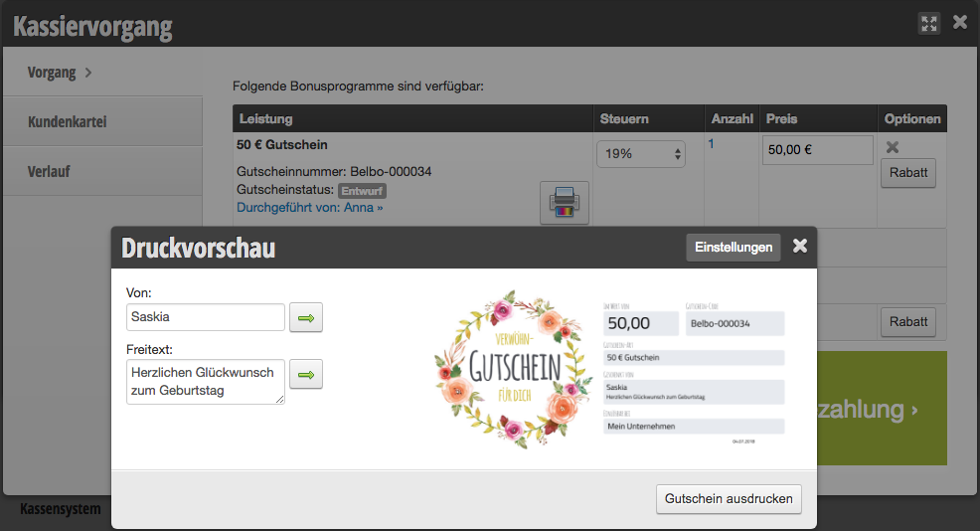Click into the Von field containing Saskia
This screenshot has width=980, height=531.
206,317
